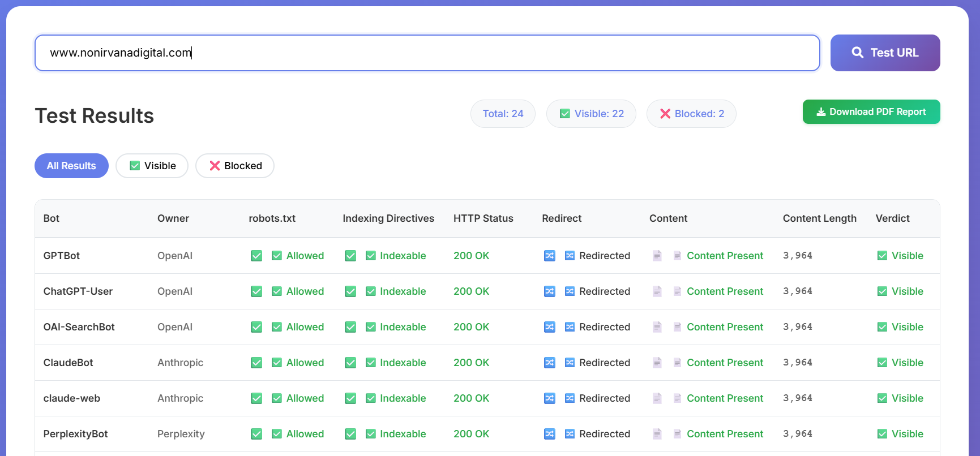Click the Content column header
980x456 pixels.
[669, 218]
